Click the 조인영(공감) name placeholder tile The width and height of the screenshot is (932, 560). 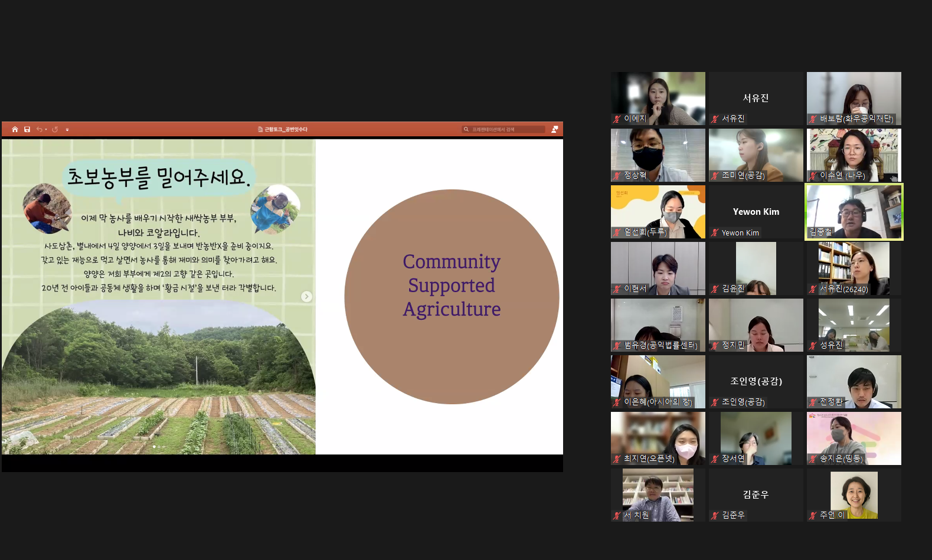756,381
